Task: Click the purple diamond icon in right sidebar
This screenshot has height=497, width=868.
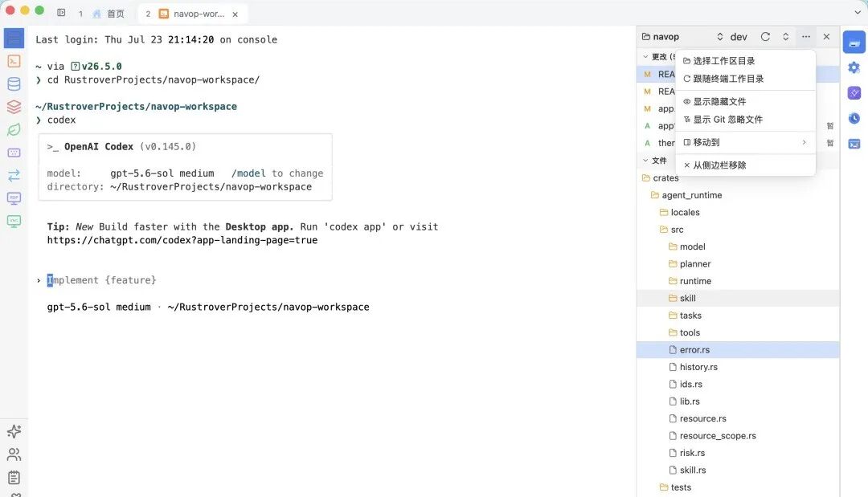Action: [x=854, y=93]
